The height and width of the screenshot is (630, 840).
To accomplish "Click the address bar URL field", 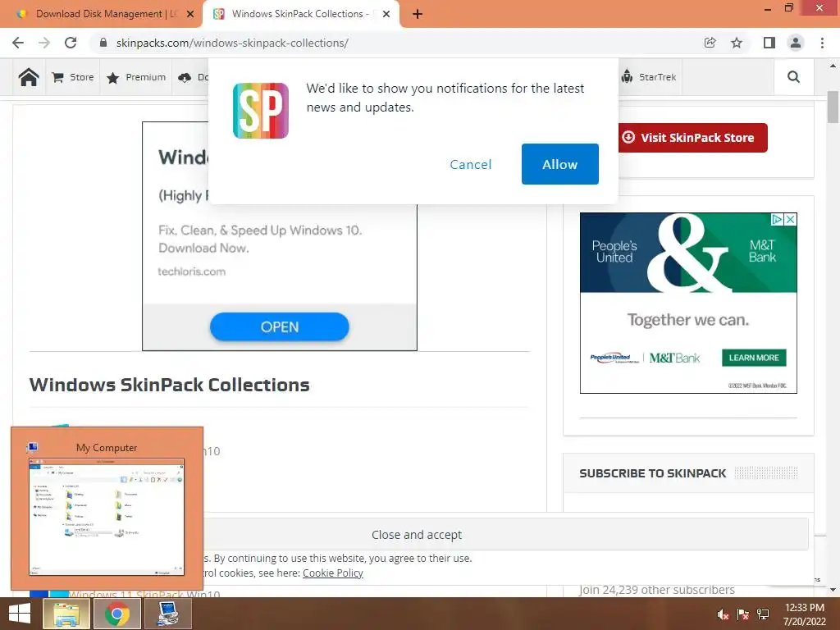I will 396,43.
